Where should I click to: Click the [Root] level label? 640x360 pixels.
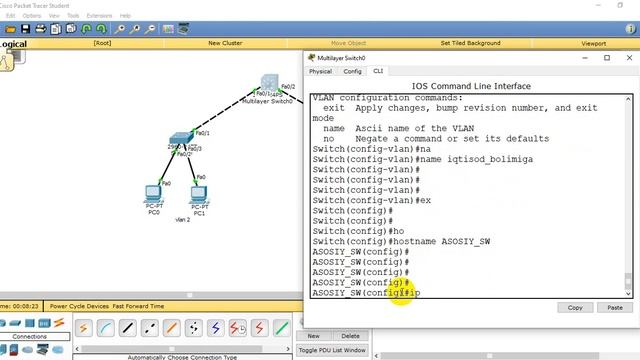102,43
